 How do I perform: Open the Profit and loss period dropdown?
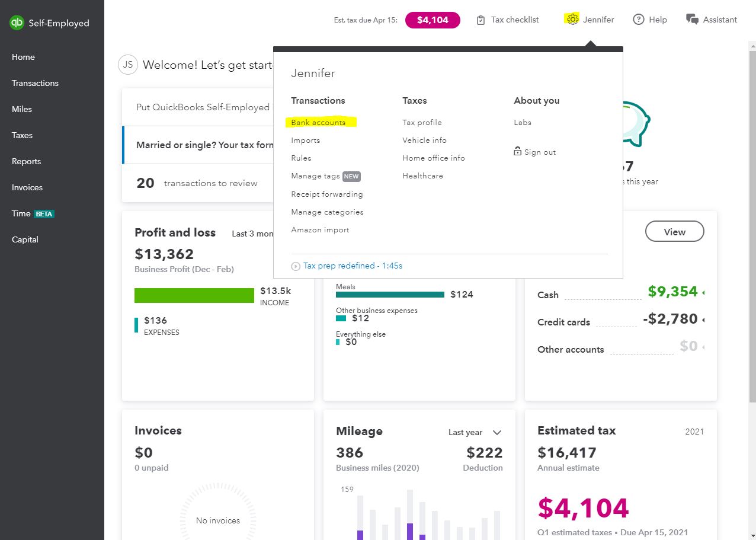tap(252, 234)
